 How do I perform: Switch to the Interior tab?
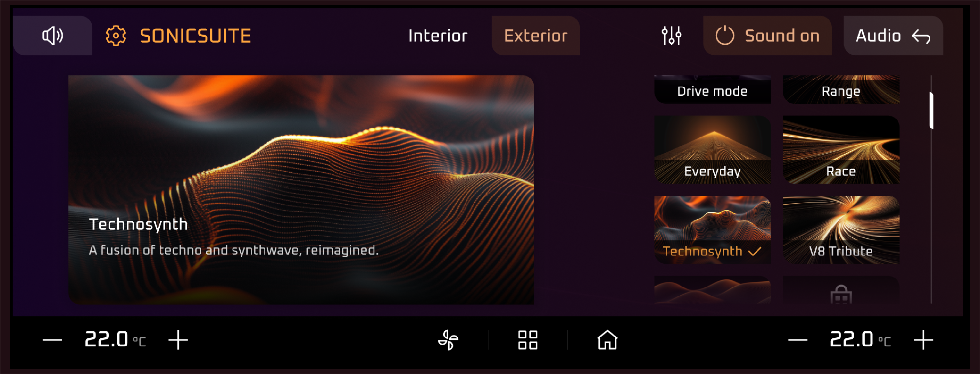(x=437, y=36)
